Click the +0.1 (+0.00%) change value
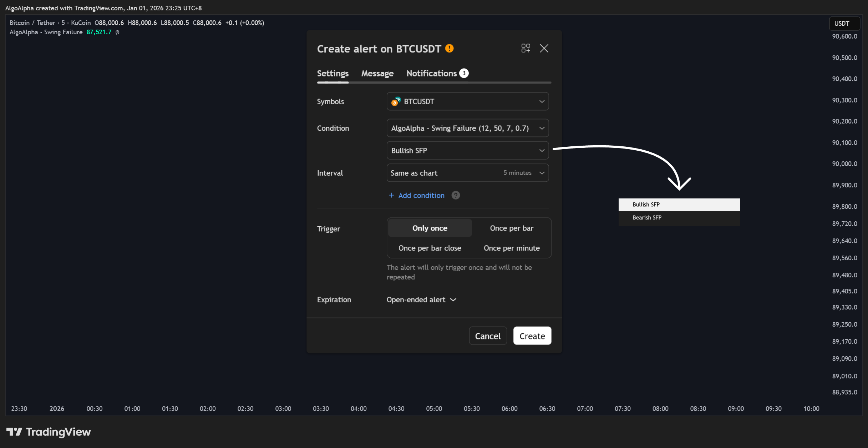The width and height of the screenshot is (868, 448). click(245, 23)
